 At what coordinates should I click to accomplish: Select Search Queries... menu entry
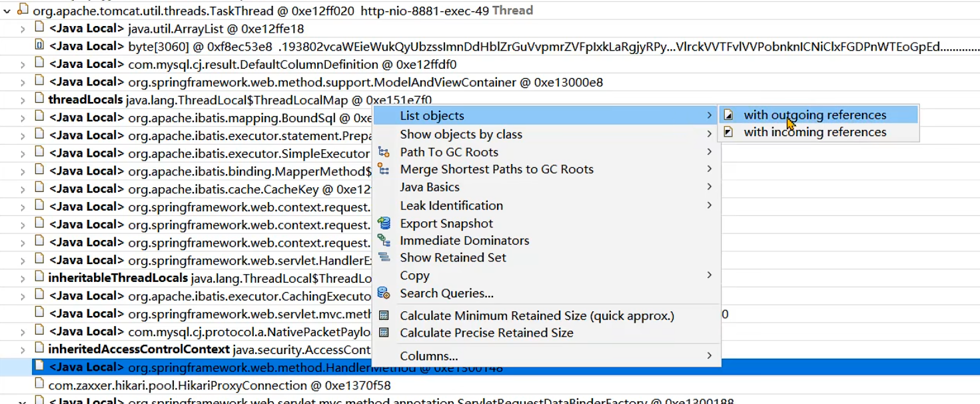(x=546, y=293)
